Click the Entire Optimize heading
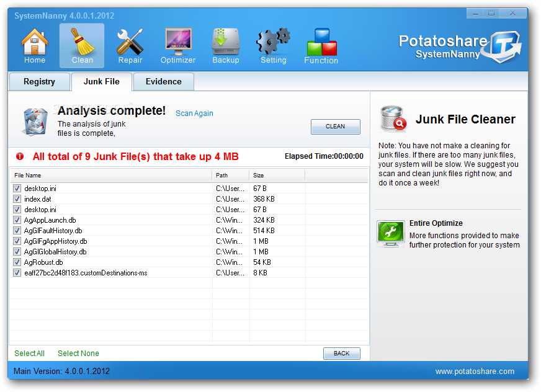Viewport: 541px width, 392px height. point(436,223)
